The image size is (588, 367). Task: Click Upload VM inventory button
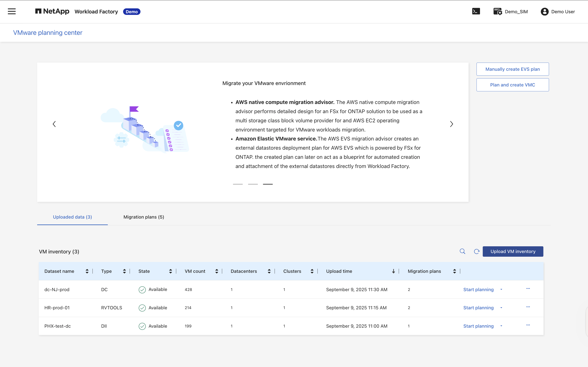pos(513,251)
